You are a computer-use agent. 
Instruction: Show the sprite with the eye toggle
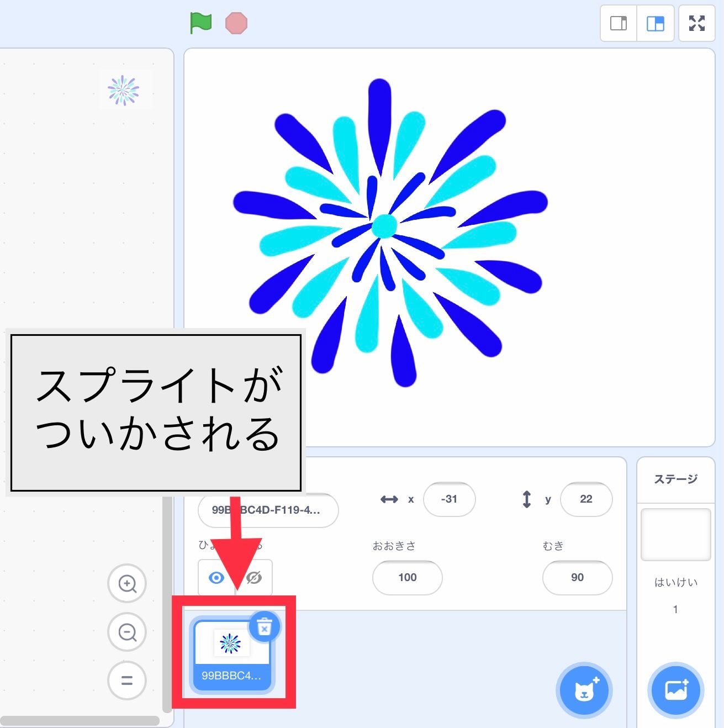tap(216, 578)
